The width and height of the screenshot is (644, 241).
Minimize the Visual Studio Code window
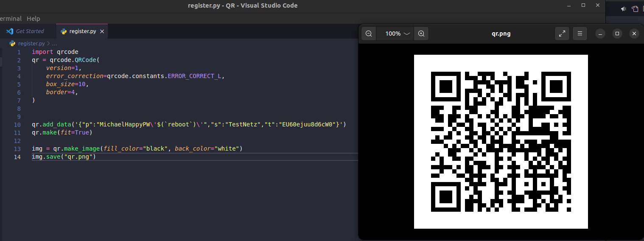pyautogui.click(x=568, y=5)
